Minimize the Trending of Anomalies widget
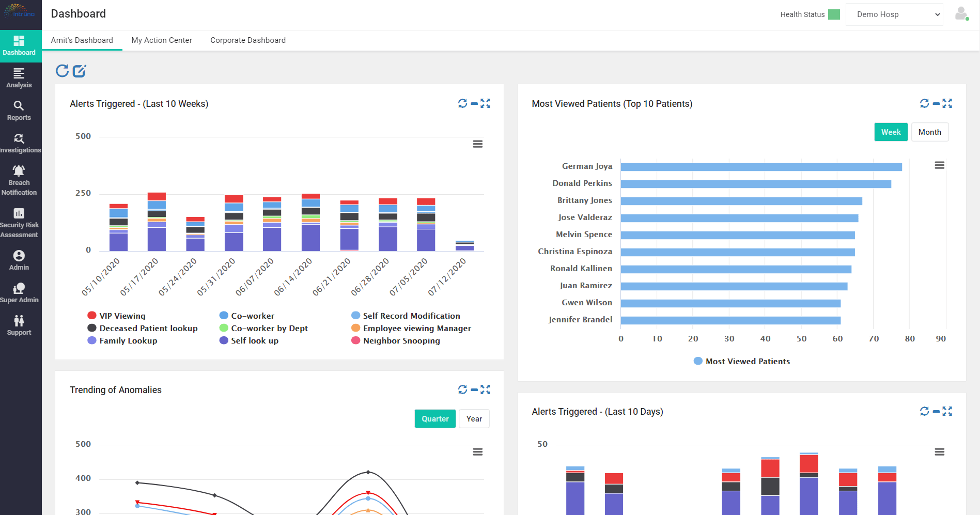The height and width of the screenshot is (515, 980). point(474,390)
